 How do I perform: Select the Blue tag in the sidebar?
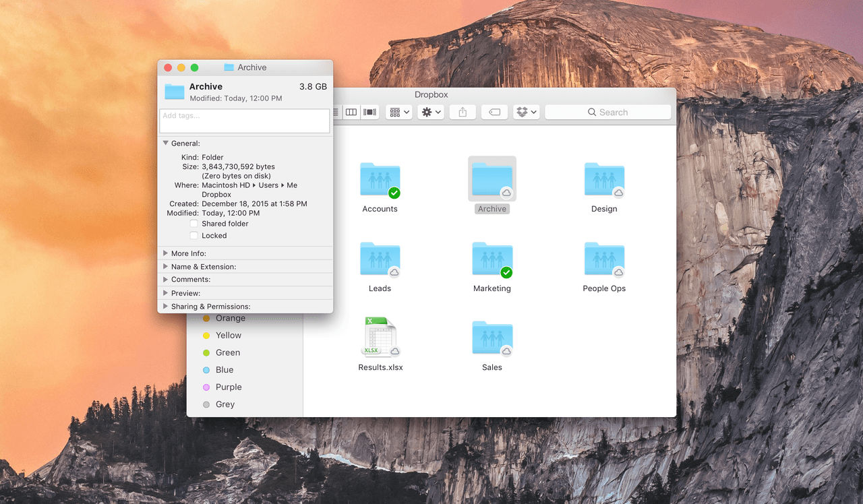click(x=225, y=369)
